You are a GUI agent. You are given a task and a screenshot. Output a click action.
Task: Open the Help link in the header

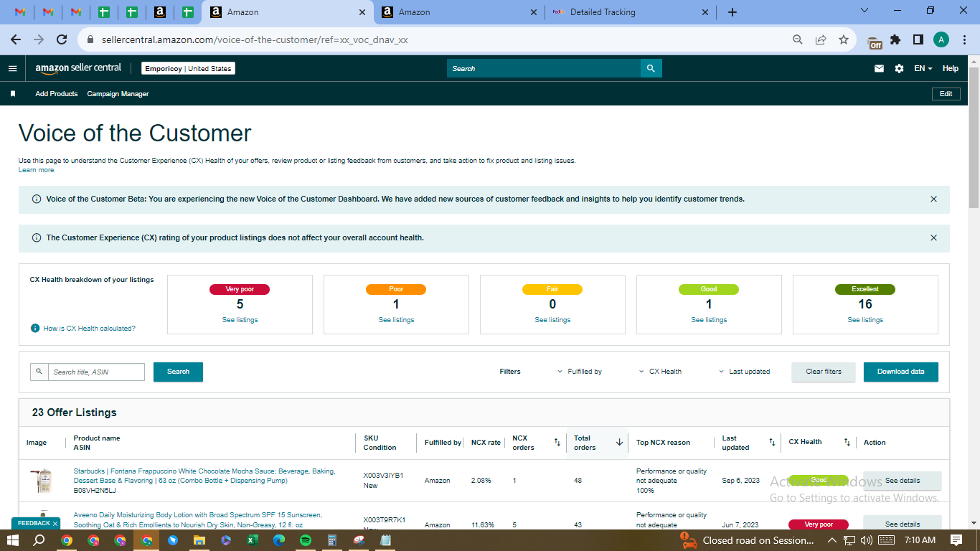click(x=950, y=69)
